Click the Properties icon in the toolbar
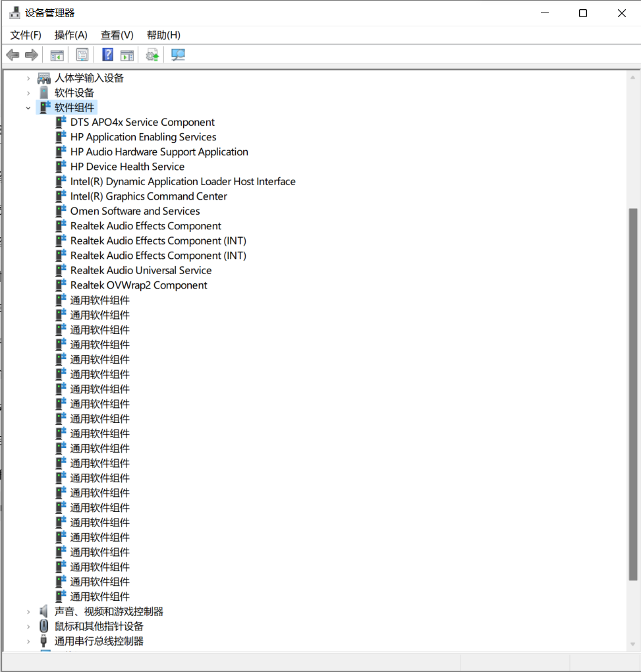This screenshot has width=641, height=672. 82,55
